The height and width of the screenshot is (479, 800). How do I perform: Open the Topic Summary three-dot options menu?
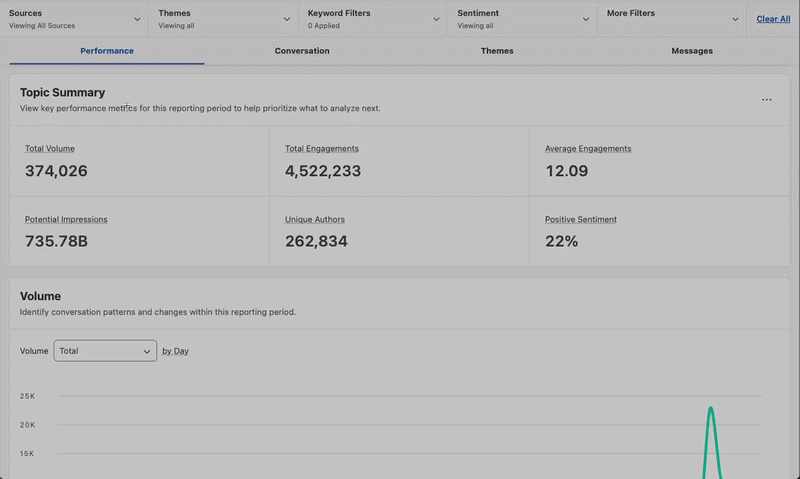[766, 99]
